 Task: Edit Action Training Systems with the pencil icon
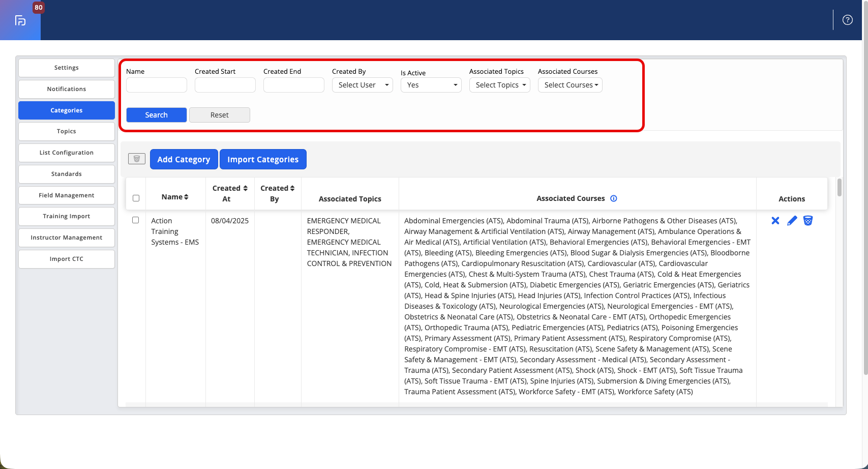coord(792,220)
